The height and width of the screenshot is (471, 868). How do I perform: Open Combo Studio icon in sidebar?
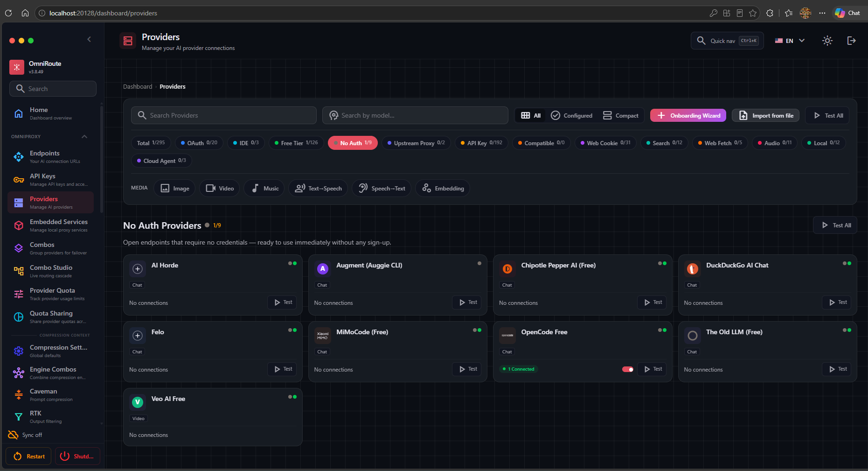19,271
